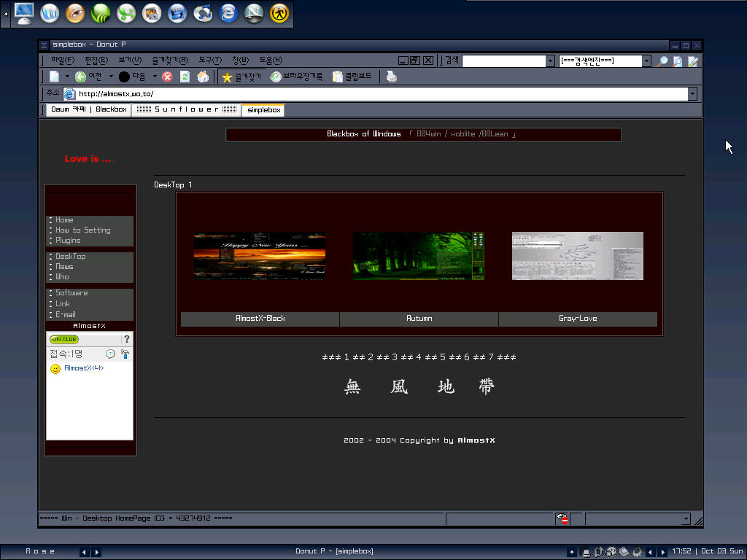747x560 pixels.
Task: Click the Print icon in the toolbar
Action: tap(392, 77)
